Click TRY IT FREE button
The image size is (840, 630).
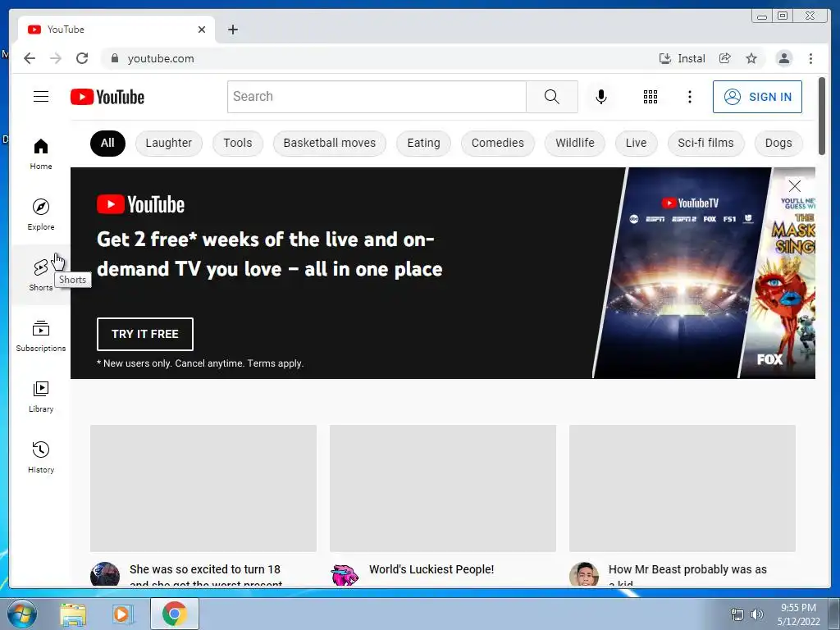pos(145,334)
